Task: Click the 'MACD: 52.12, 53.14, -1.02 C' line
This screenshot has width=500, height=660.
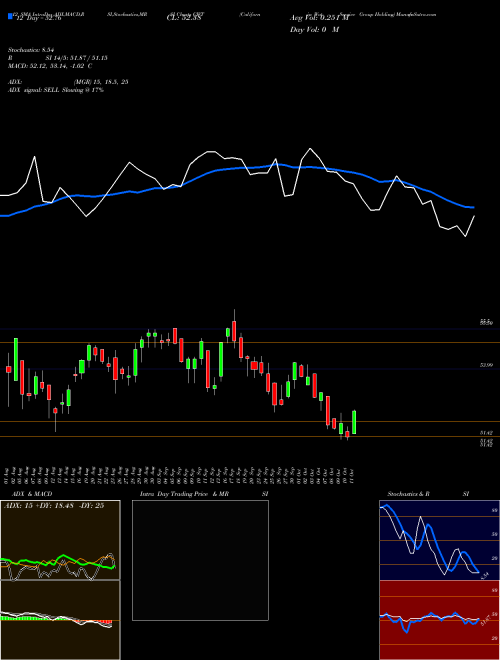Action: [x=50, y=66]
